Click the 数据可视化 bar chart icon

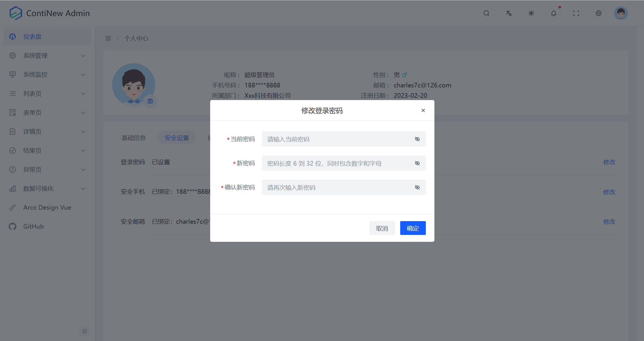[x=12, y=188]
